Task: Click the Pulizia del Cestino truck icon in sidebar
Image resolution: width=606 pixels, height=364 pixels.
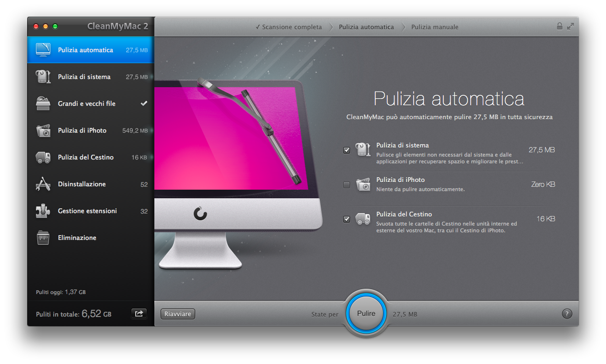Action: (43, 157)
